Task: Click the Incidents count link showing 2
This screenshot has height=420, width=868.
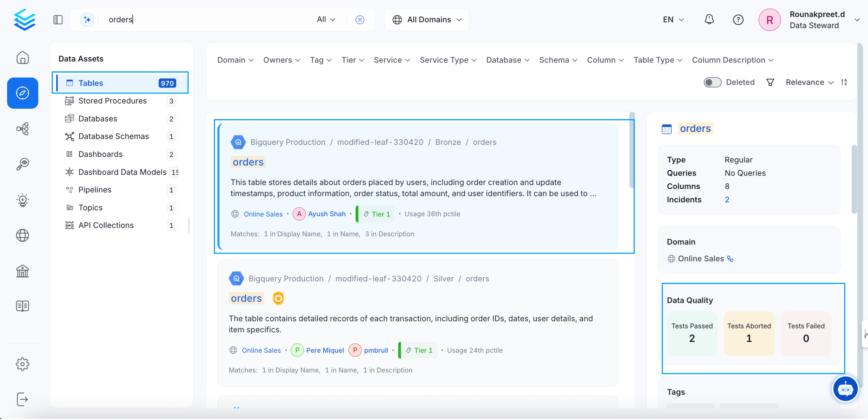Action: pos(727,199)
